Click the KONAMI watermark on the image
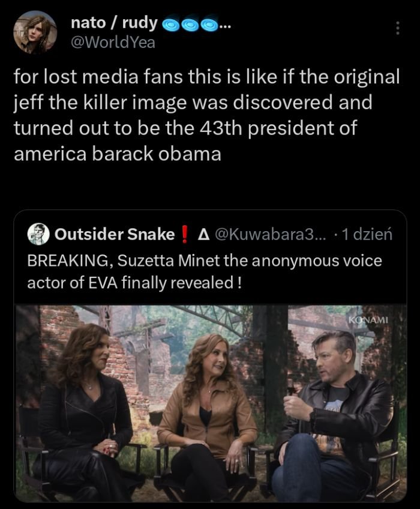The width and height of the screenshot is (420, 509). point(368,319)
